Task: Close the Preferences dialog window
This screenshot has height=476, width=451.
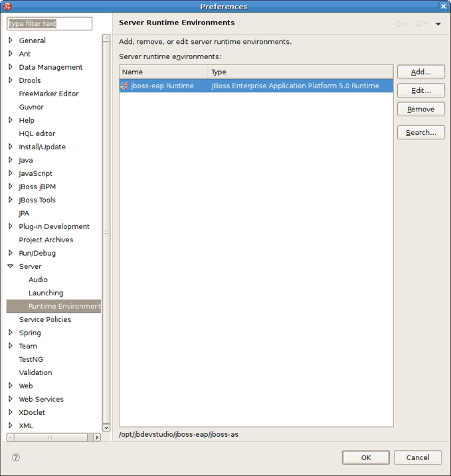Action: point(444,7)
